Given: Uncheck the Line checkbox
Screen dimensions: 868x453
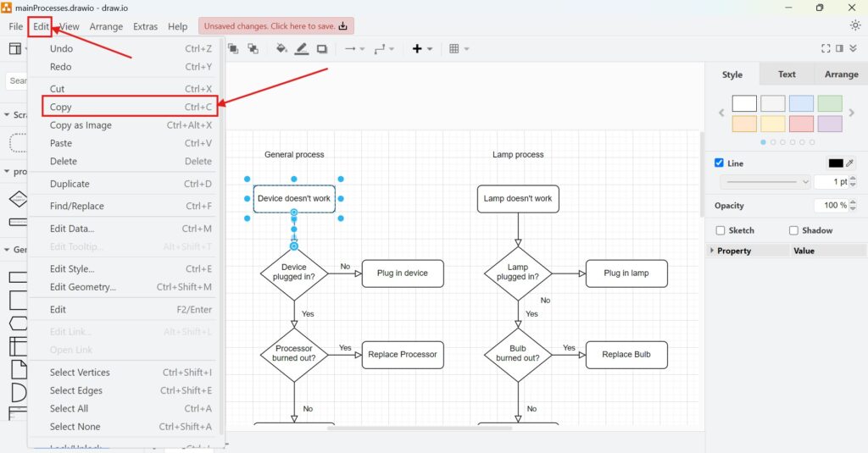Looking at the screenshot, I should pyautogui.click(x=720, y=163).
